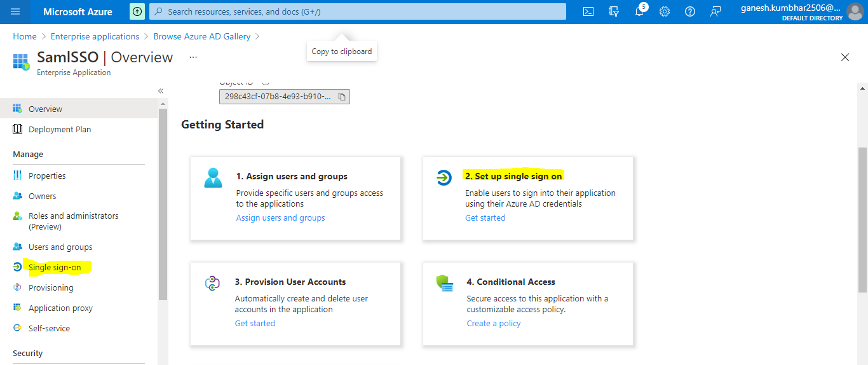Open the Help question mark icon
The height and width of the screenshot is (365, 868).
tap(690, 11)
